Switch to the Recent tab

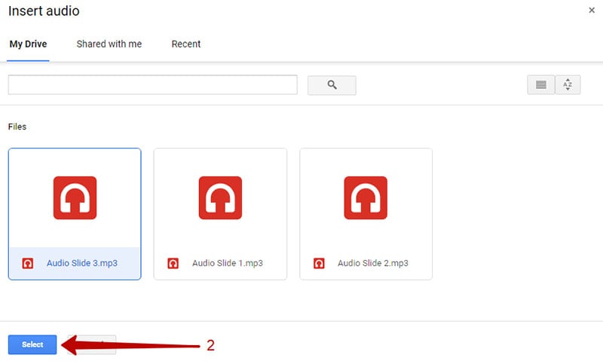tap(186, 44)
